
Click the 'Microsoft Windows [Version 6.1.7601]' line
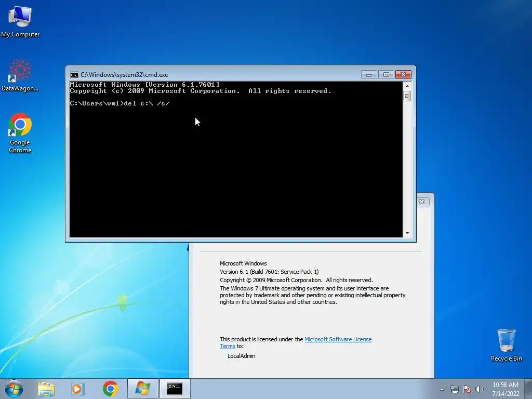tap(145, 85)
